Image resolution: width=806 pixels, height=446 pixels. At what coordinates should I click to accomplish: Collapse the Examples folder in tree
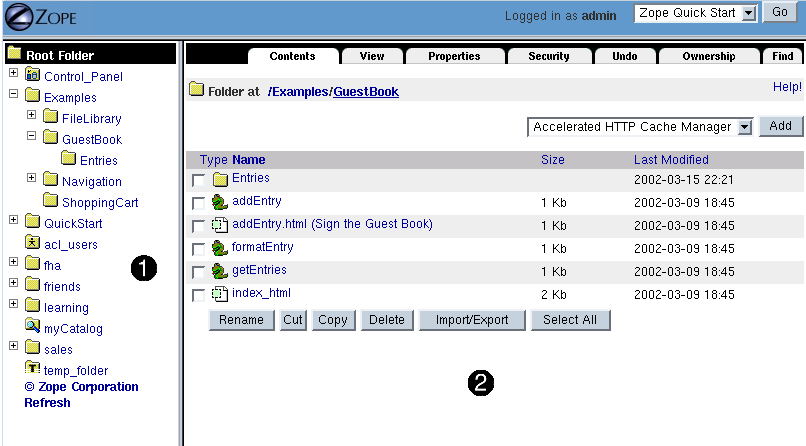[x=13, y=96]
